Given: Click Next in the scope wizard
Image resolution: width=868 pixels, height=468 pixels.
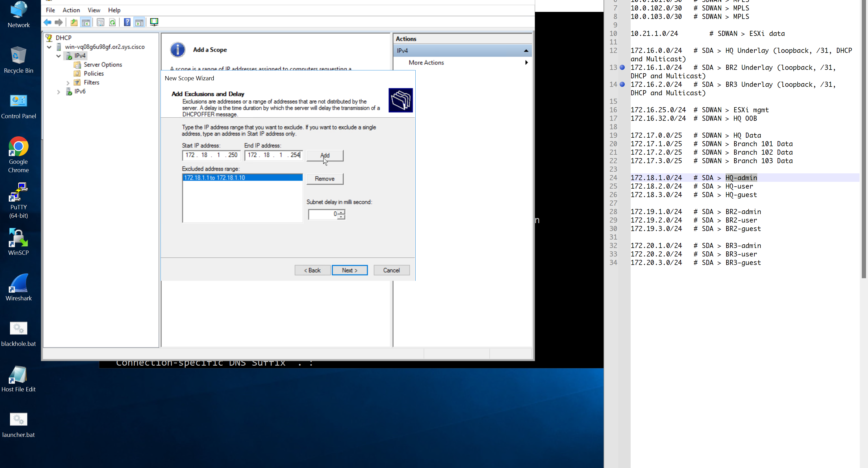Looking at the screenshot, I should tap(350, 270).
